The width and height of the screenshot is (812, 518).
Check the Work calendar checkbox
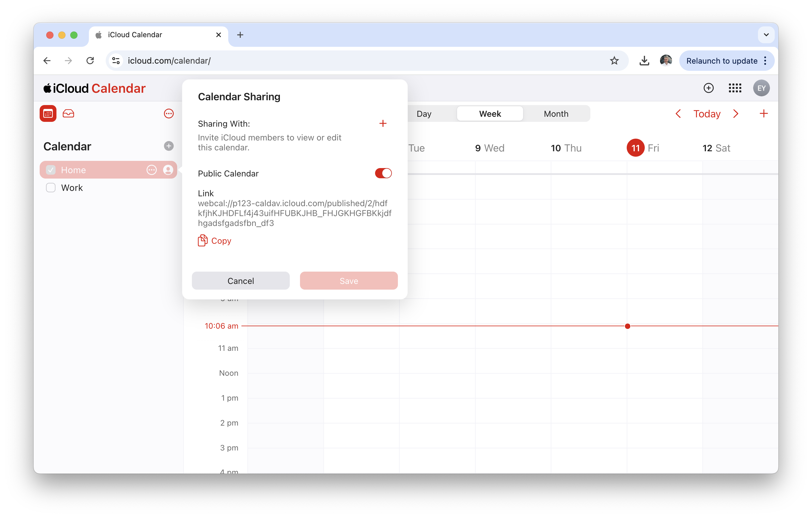pos(50,188)
